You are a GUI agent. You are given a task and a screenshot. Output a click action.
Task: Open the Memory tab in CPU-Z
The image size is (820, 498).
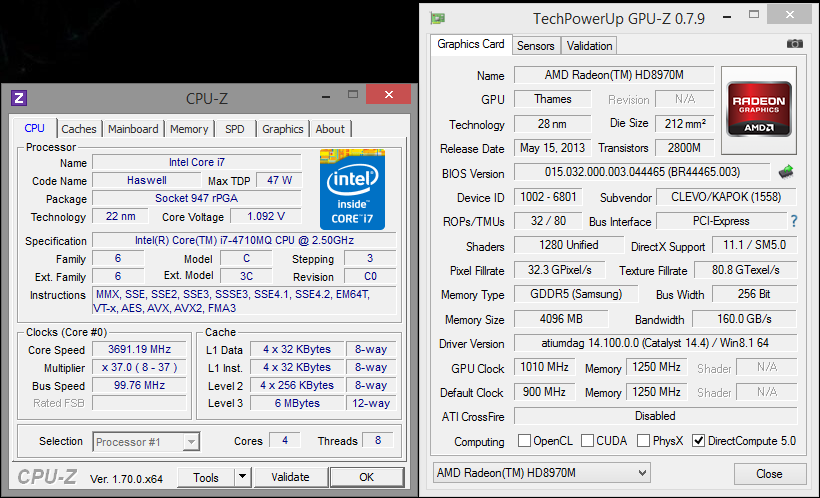(189, 129)
